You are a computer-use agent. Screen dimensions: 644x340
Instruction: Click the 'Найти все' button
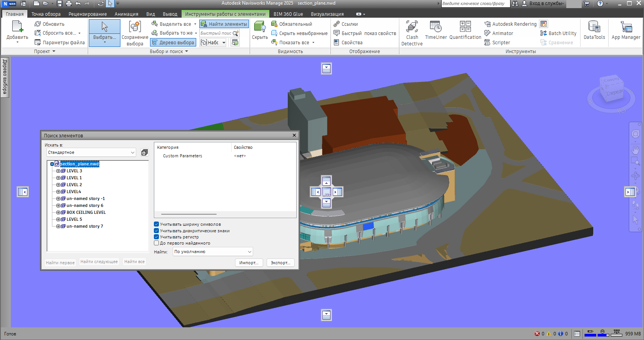(x=134, y=262)
